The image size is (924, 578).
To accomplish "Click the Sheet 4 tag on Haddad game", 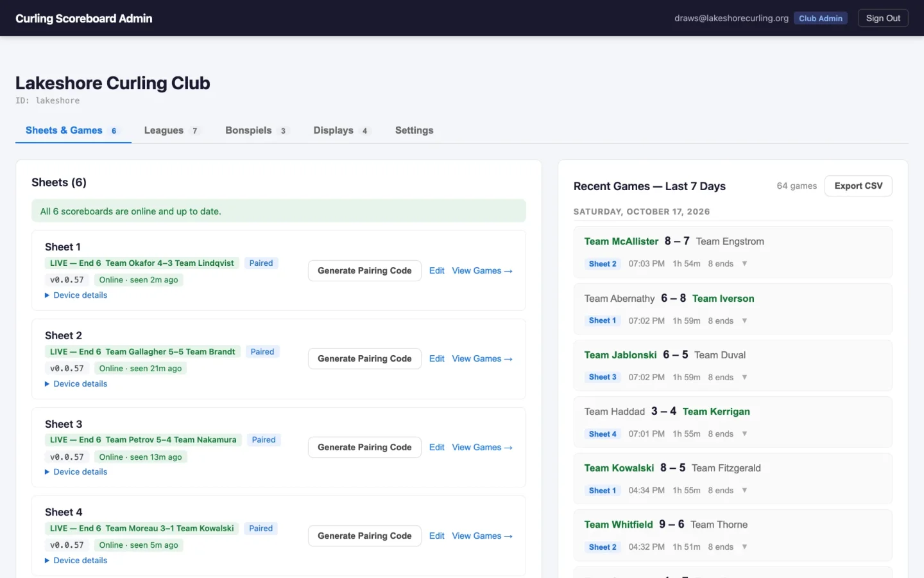I will click(603, 434).
